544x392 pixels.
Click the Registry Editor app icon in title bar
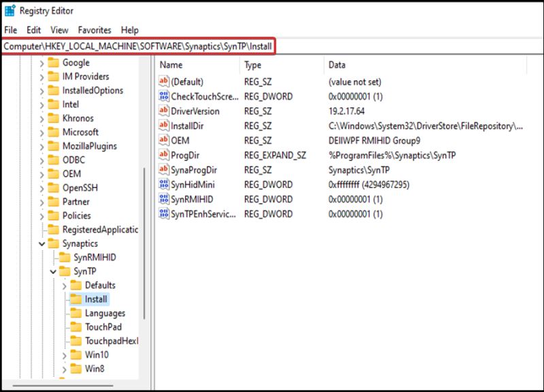[x=10, y=11]
